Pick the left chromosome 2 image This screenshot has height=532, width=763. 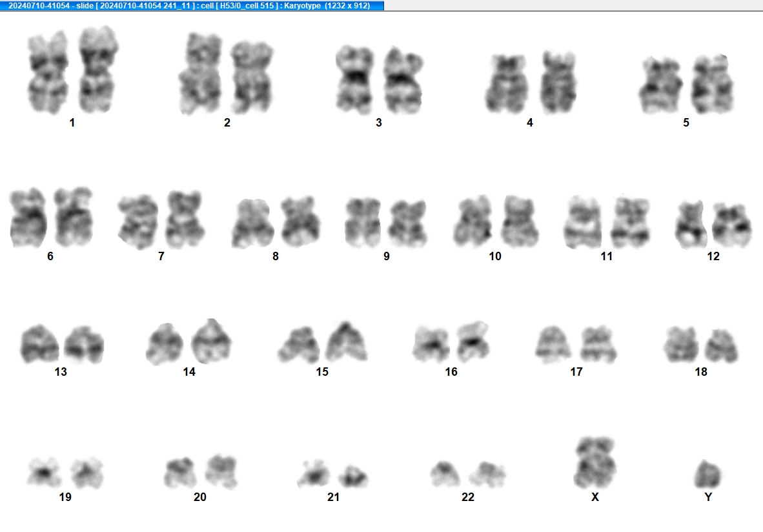tap(201, 74)
